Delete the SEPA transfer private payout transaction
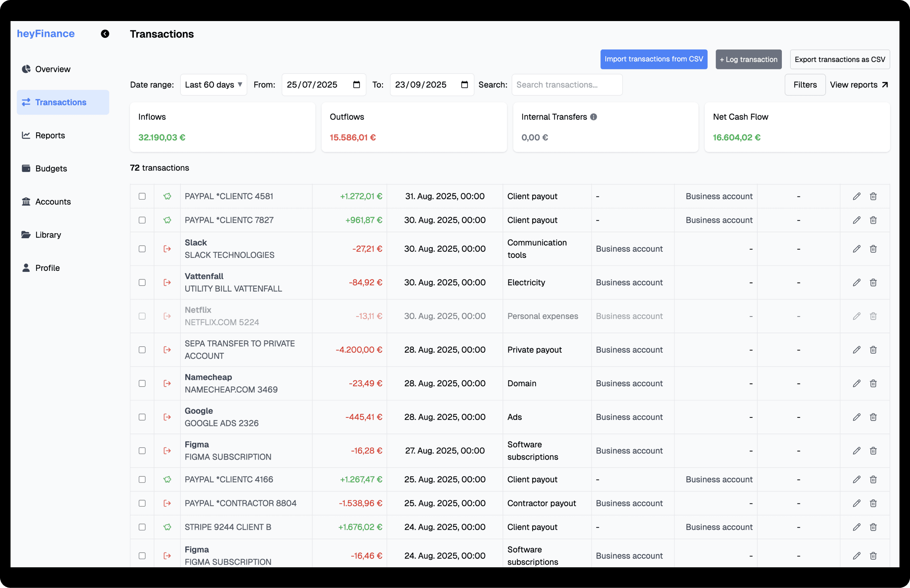910x588 pixels. 873,350
